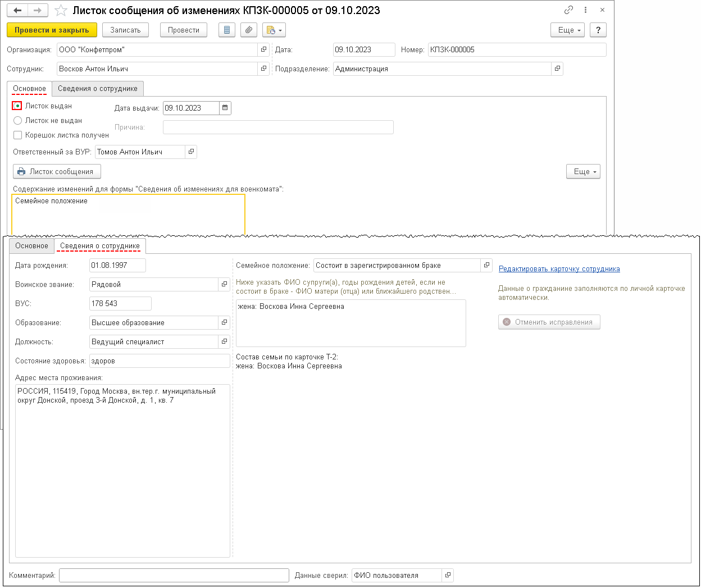Open document movements report icon

click(227, 30)
